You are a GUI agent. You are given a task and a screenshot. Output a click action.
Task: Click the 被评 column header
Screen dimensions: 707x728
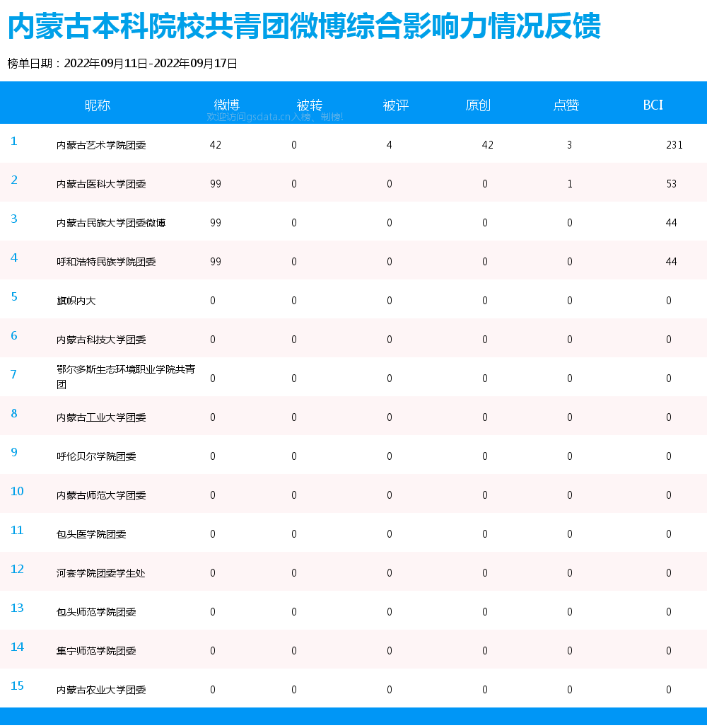pos(396,105)
